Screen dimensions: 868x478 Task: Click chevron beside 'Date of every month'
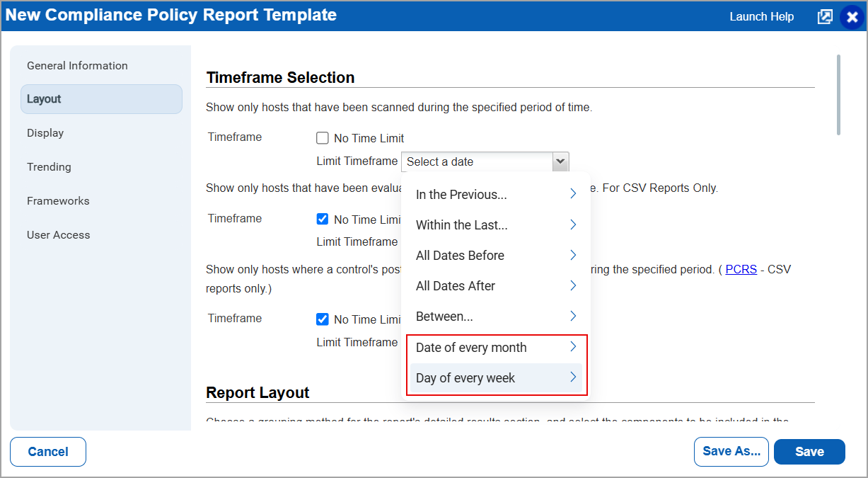[x=573, y=347]
